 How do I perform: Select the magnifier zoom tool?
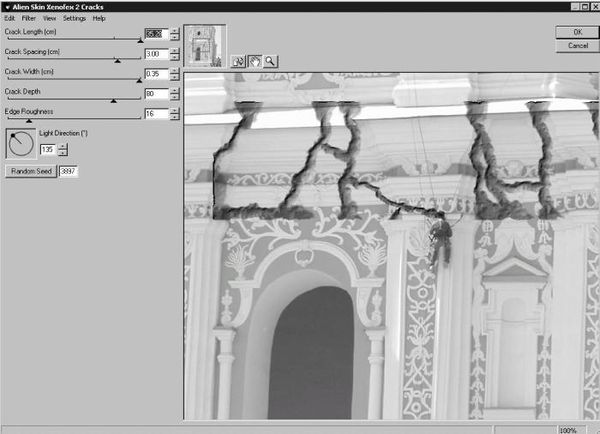click(x=270, y=60)
